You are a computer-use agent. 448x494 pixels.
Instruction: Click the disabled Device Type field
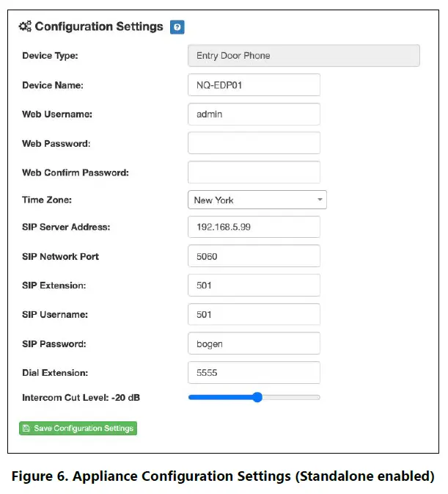(x=304, y=56)
